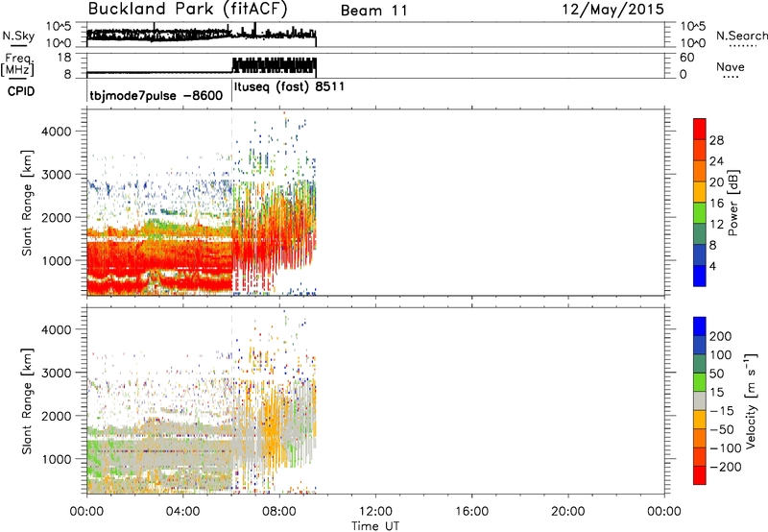Image resolution: width=768 pixels, height=532 pixels.
Task: Click the '60' tick on the Nave axis
Action: tap(686, 58)
